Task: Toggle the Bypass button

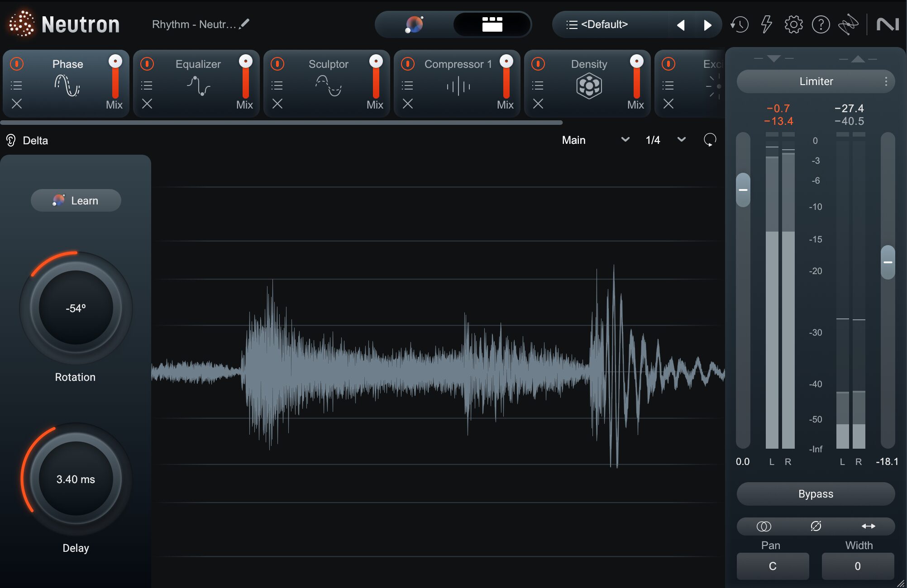Action: (816, 494)
